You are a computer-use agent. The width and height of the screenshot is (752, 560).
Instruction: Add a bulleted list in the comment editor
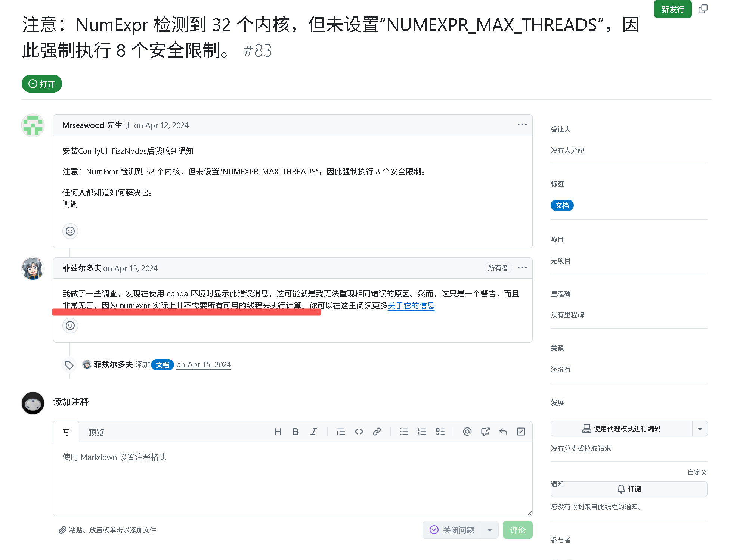tap(404, 432)
